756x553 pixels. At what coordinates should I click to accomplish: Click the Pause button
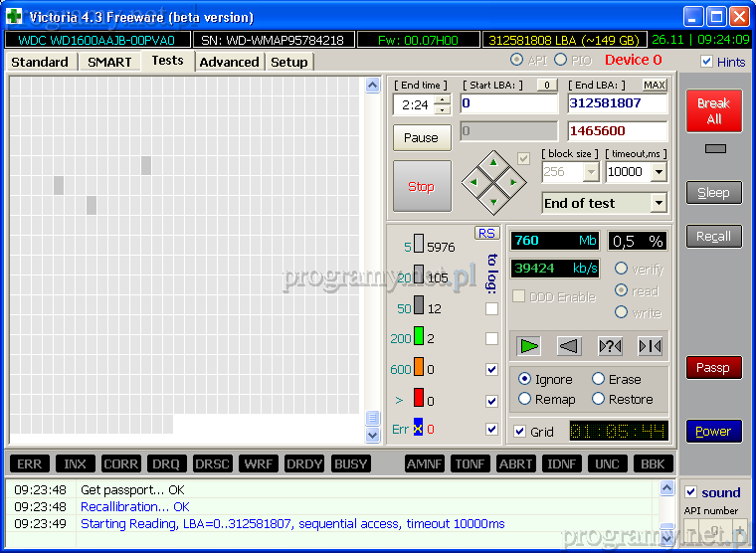421,137
